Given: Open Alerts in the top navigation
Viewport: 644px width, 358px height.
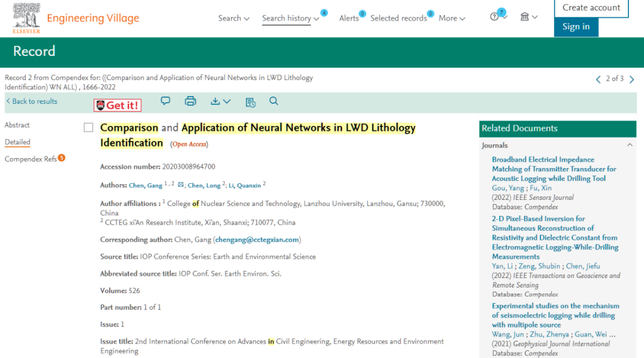Looking at the screenshot, I should coord(349,18).
